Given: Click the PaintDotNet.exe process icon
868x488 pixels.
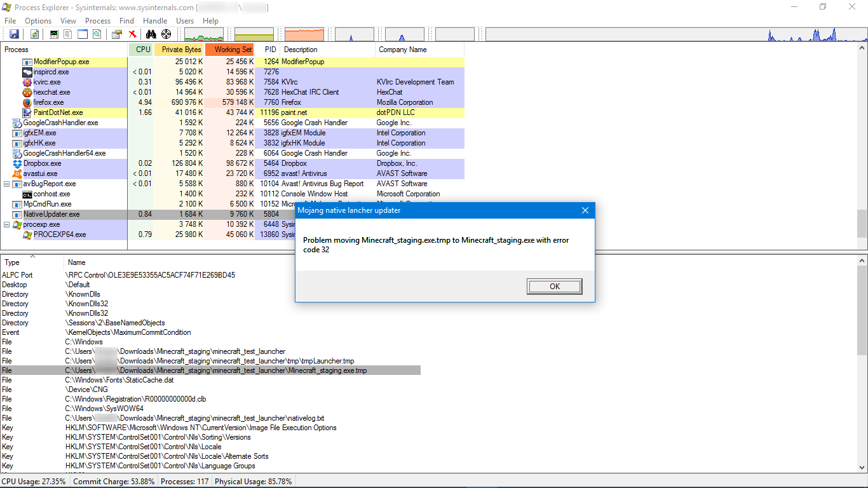Looking at the screenshot, I should [x=27, y=112].
